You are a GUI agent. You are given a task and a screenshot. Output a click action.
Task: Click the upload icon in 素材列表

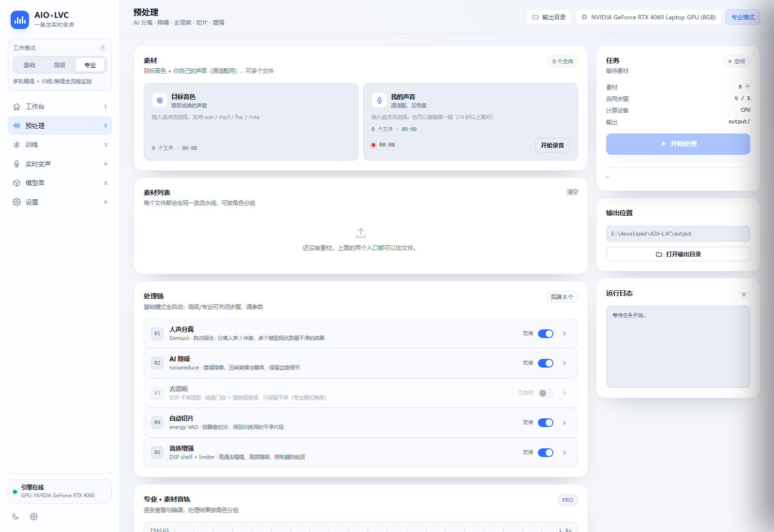(361, 233)
